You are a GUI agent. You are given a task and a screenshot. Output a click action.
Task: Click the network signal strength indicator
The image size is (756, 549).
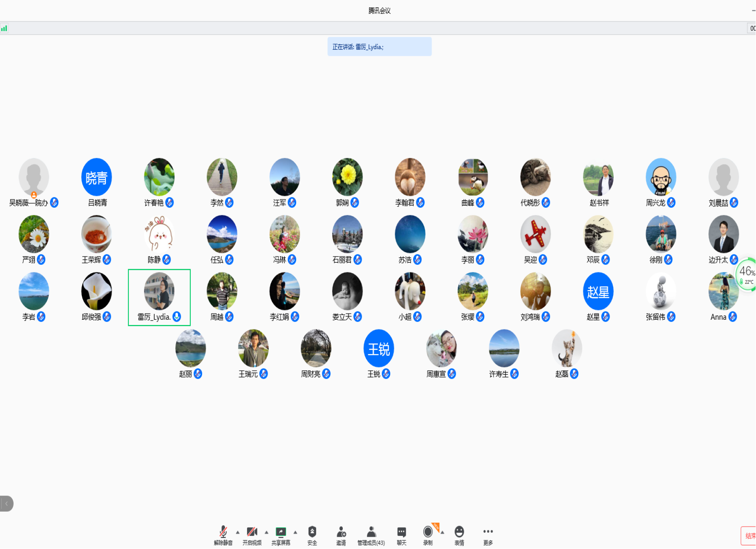pyautogui.click(x=4, y=29)
